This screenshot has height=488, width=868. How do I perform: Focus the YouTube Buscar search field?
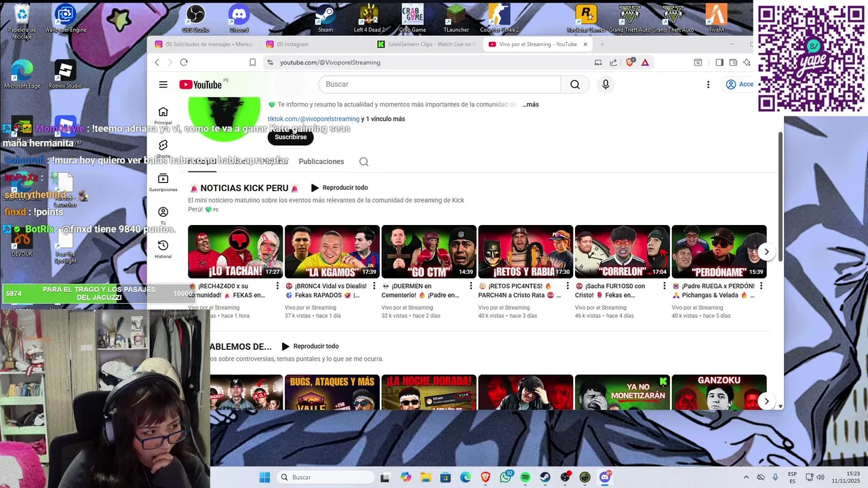439,85
